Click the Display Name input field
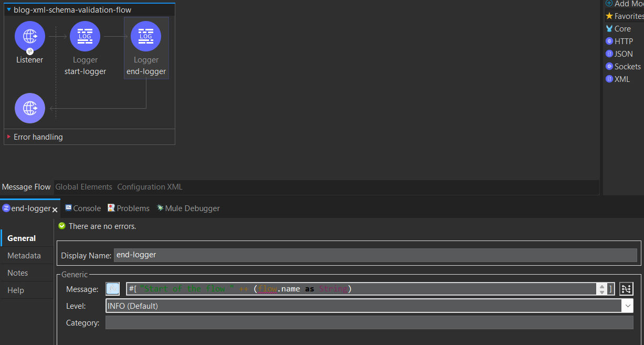The image size is (644, 345). point(375,255)
